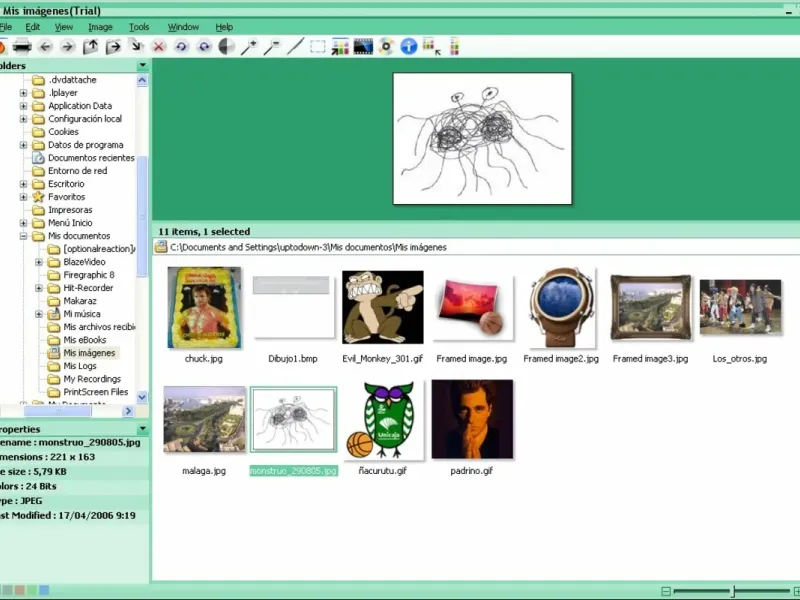This screenshot has width=800, height=600.
Task: Select the My Recordings folder
Action: point(92,379)
